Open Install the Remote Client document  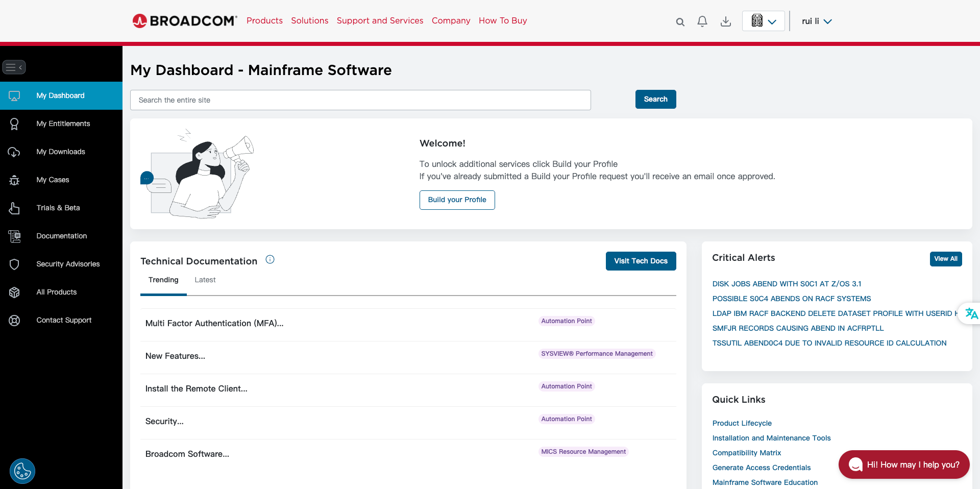tap(197, 389)
